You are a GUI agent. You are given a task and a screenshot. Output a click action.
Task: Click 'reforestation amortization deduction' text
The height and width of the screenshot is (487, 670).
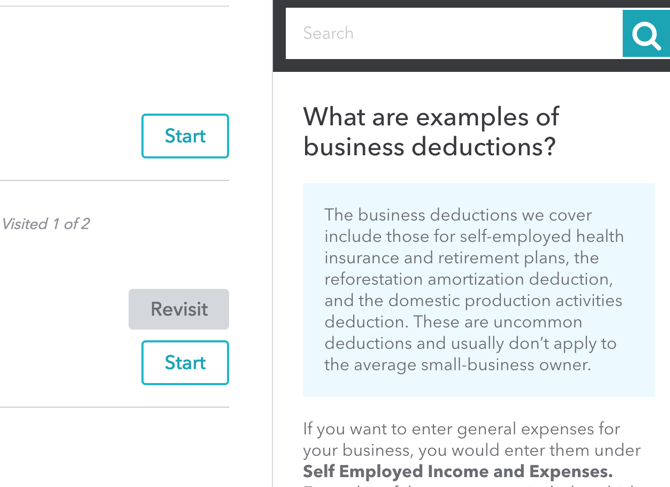tap(468, 279)
